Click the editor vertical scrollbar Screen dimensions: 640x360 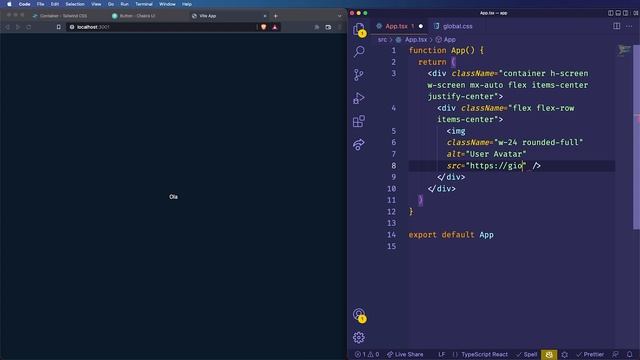(x=636, y=137)
